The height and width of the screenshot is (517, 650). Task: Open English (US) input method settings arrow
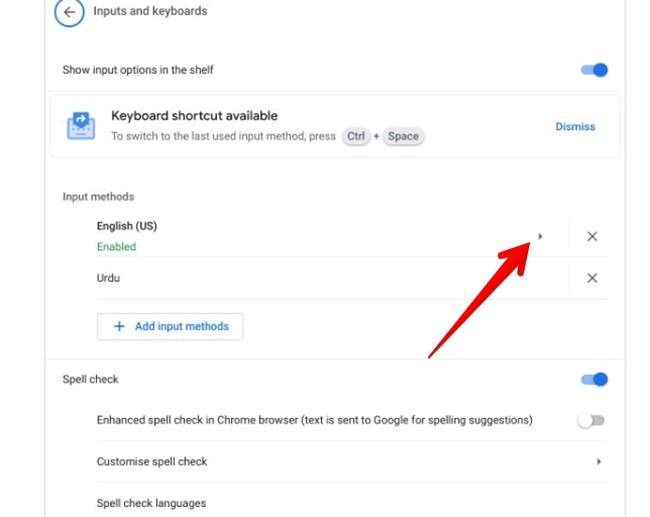[540, 236]
